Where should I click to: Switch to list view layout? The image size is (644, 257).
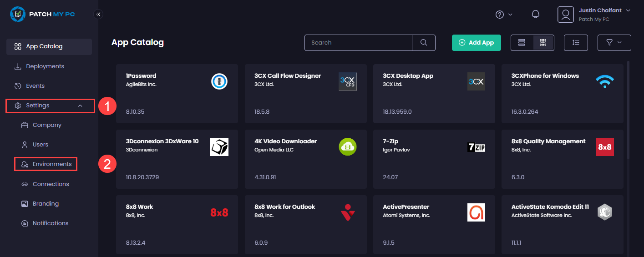[x=522, y=43]
